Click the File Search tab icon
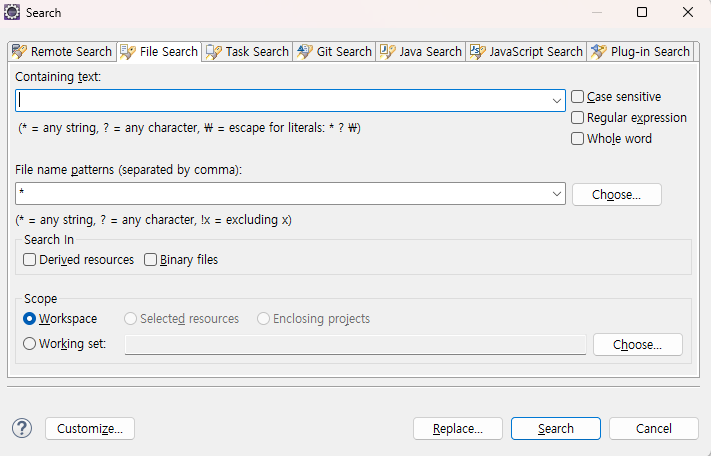Image resolution: width=711 pixels, height=456 pixels. 127,52
